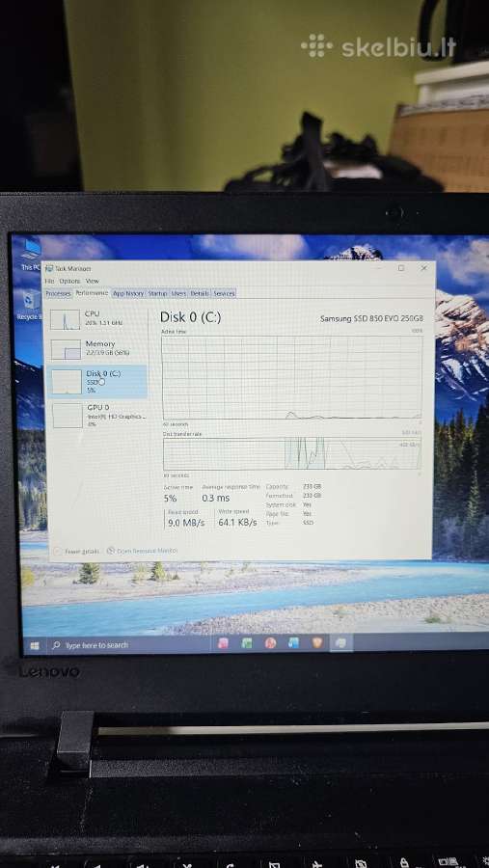Click the Windows Start button
This screenshot has width=489, height=868.
pos(35,645)
